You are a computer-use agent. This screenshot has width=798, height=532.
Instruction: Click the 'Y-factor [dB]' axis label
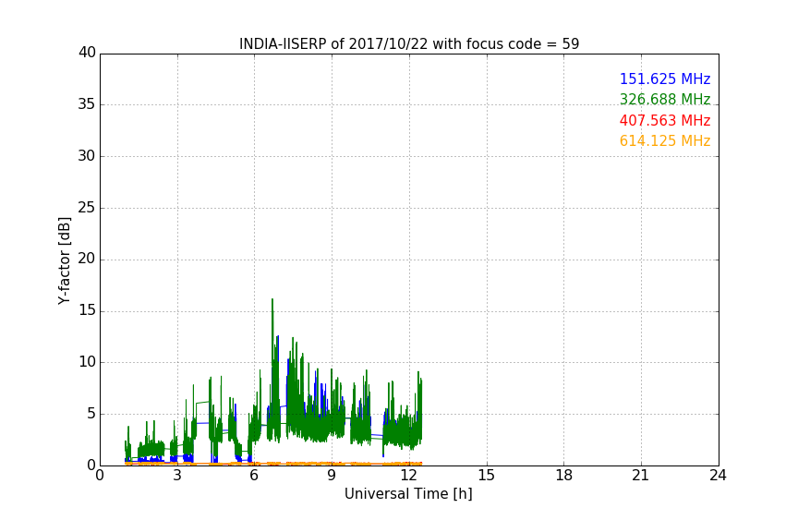coord(64,260)
